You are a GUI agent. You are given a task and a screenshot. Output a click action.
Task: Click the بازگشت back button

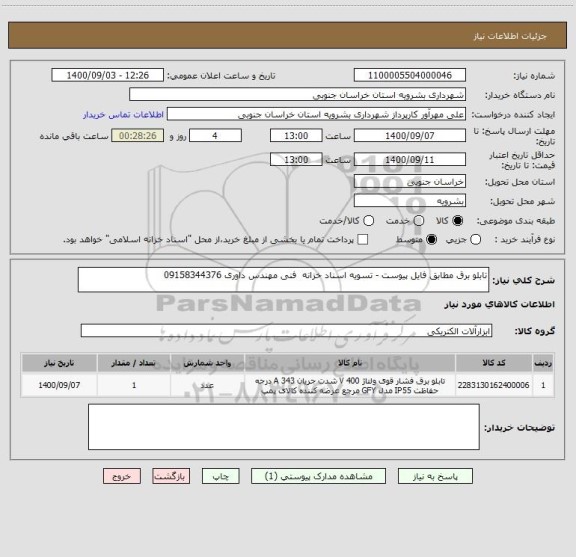(171, 476)
